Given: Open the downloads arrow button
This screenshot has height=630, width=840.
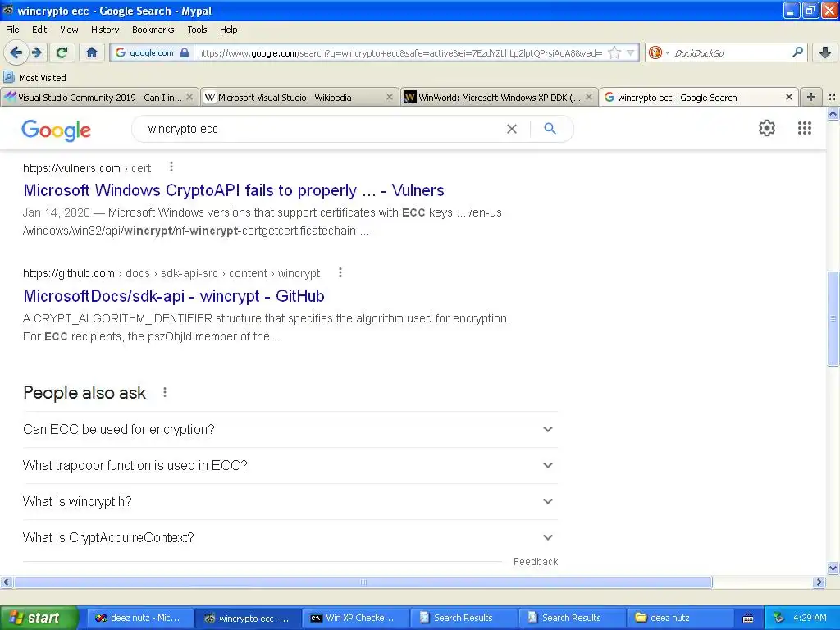Looking at the screenshot, I should pyautogui.click(x=824, y=52).
